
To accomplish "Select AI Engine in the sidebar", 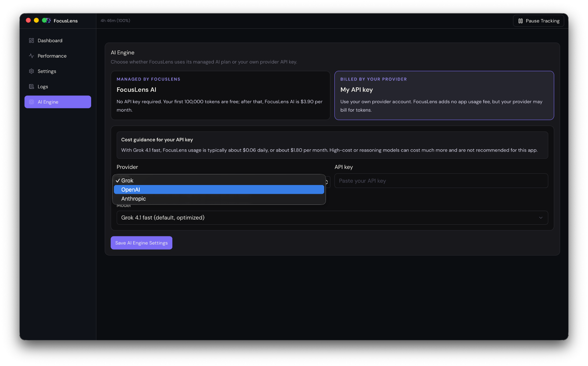I will pos(58,102).
